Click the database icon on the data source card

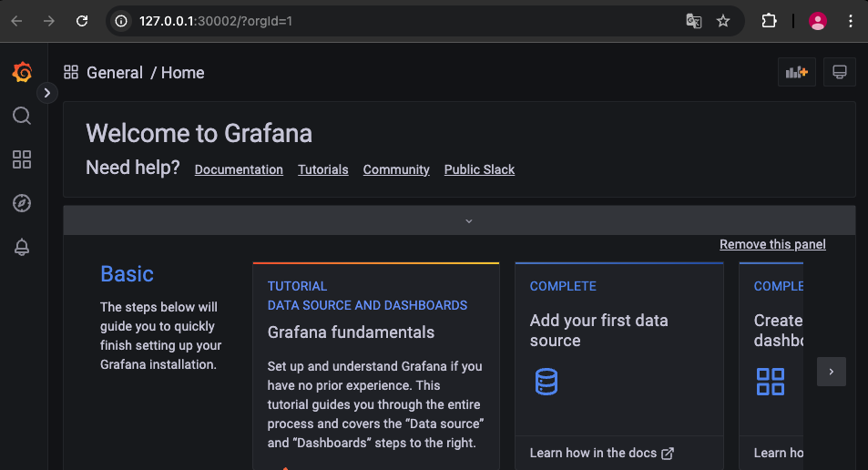tap(546, 382)
